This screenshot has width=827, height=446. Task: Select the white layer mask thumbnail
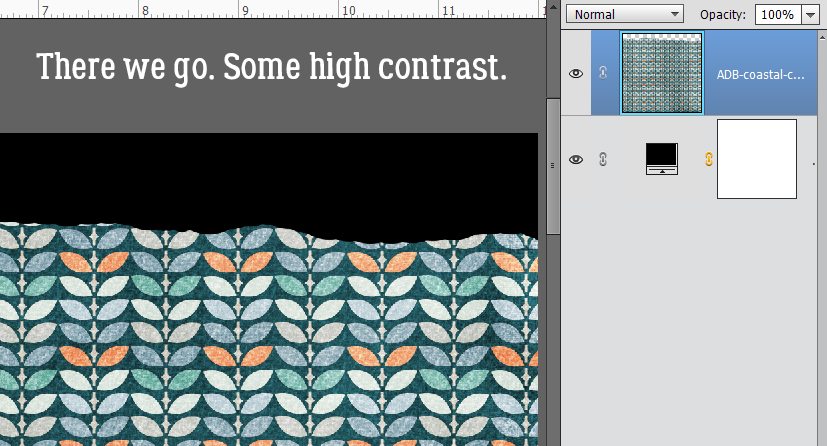coord(757,159)
